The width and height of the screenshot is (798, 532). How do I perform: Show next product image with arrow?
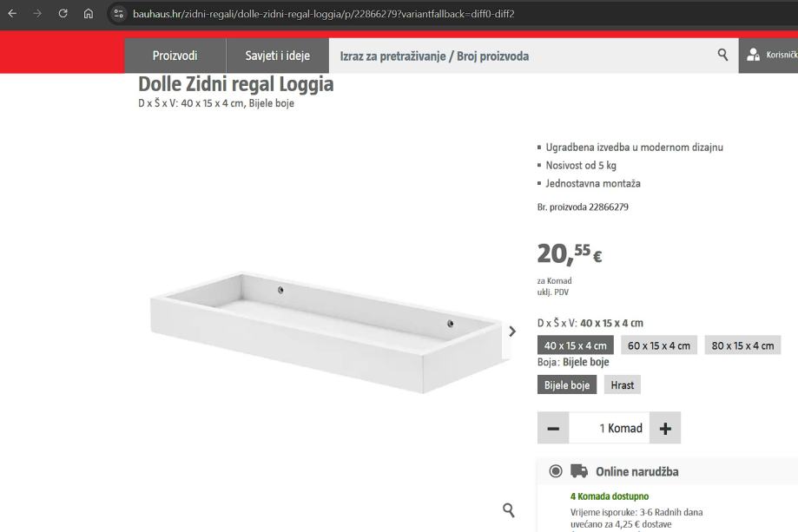pyautogui.click(x=512, y=332)
